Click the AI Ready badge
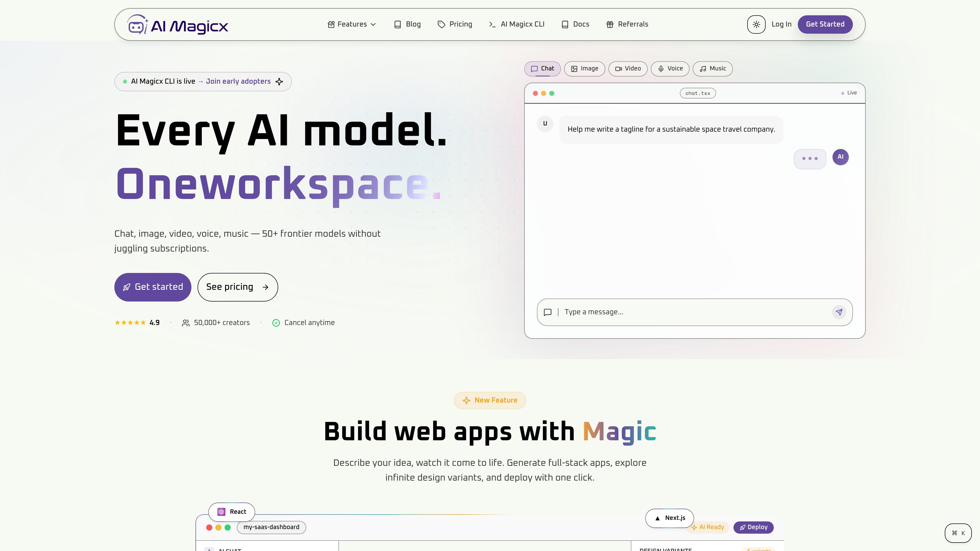This screenshot has height=551, width=980. (708, 528)
